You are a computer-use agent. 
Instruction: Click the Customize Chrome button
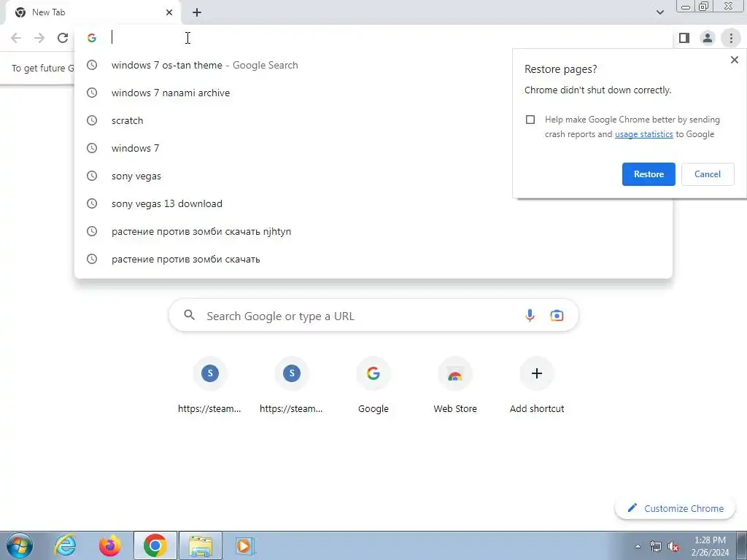point(675,508)
